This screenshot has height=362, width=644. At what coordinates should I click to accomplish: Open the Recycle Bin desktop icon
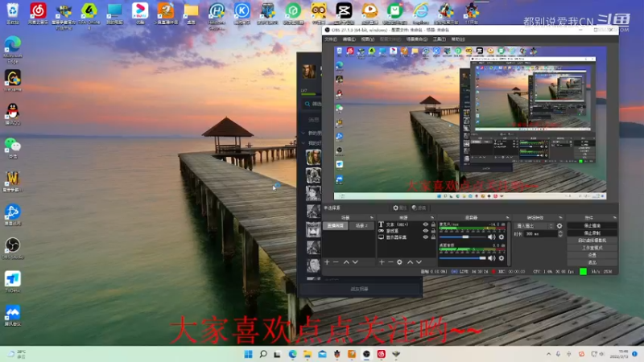point(13,13)
